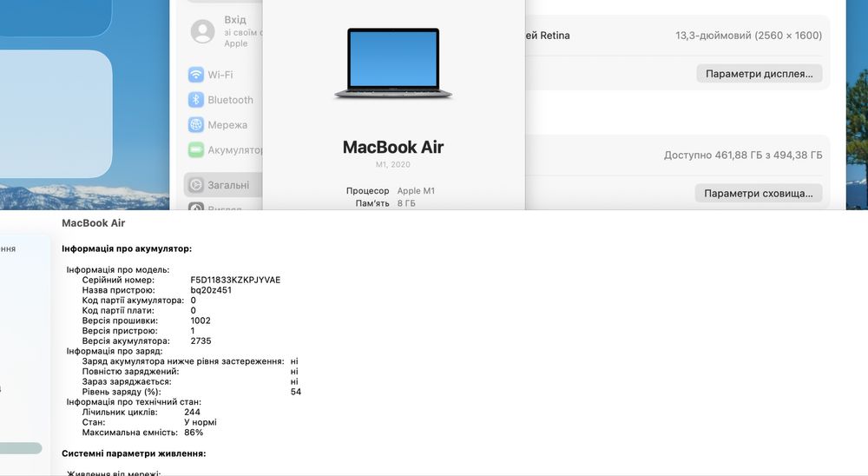This screenshot has height=476, width=868.
Task: Click the Пам'ять label
Action: click(x=372, y=203)
